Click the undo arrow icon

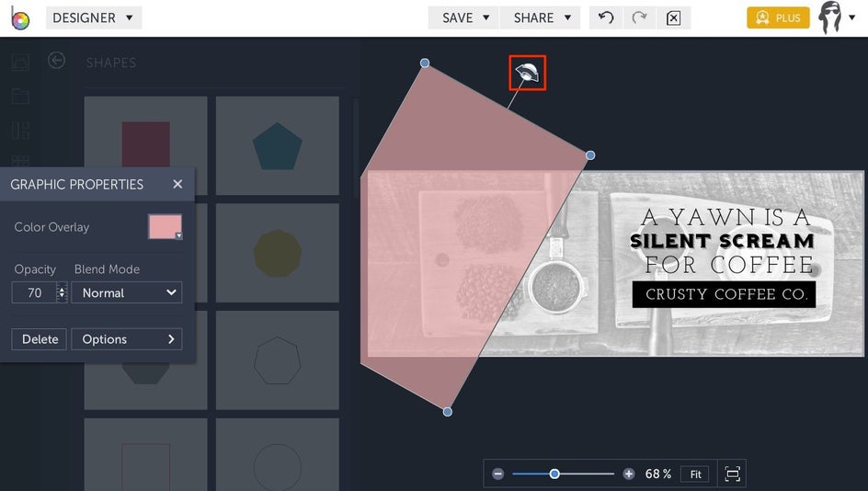[x=606, y=17]
